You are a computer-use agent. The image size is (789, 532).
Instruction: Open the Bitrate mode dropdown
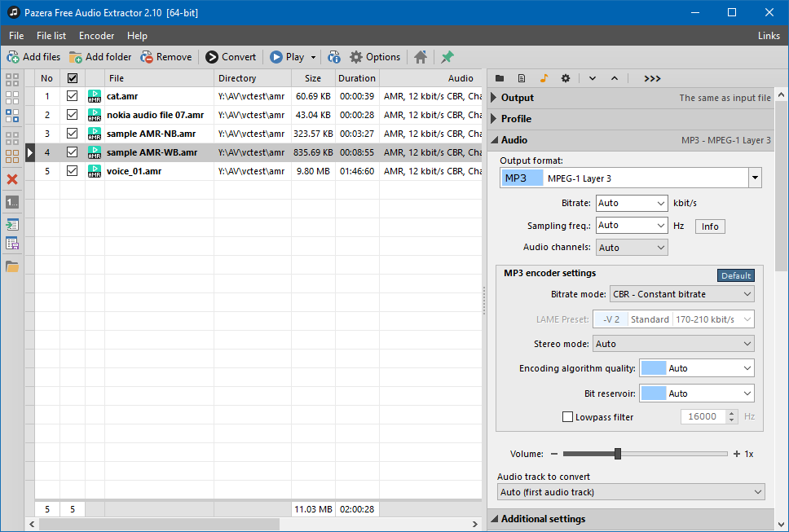pos(682,294)
